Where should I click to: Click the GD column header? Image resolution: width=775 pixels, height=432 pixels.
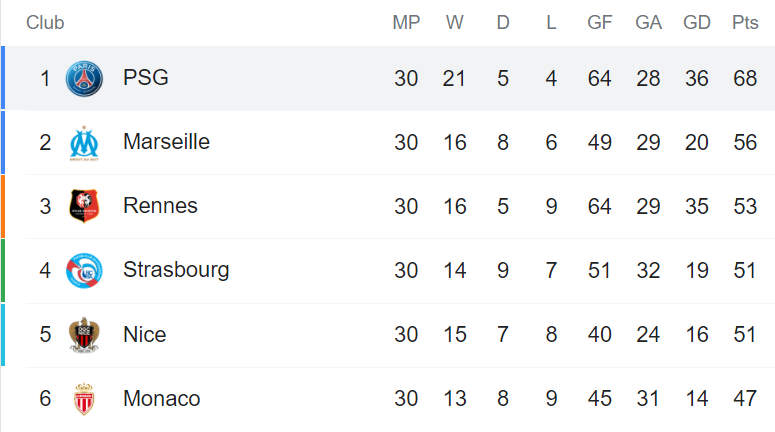pos(697,23)
